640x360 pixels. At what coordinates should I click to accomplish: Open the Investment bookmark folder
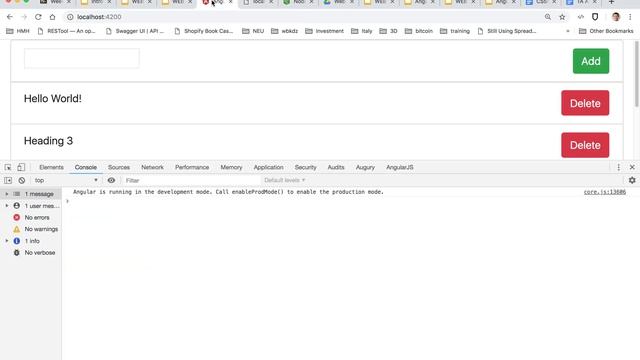coord(324,31)
